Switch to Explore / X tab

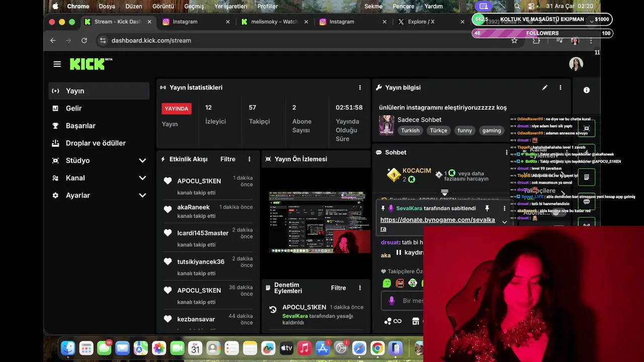[430, 22]
